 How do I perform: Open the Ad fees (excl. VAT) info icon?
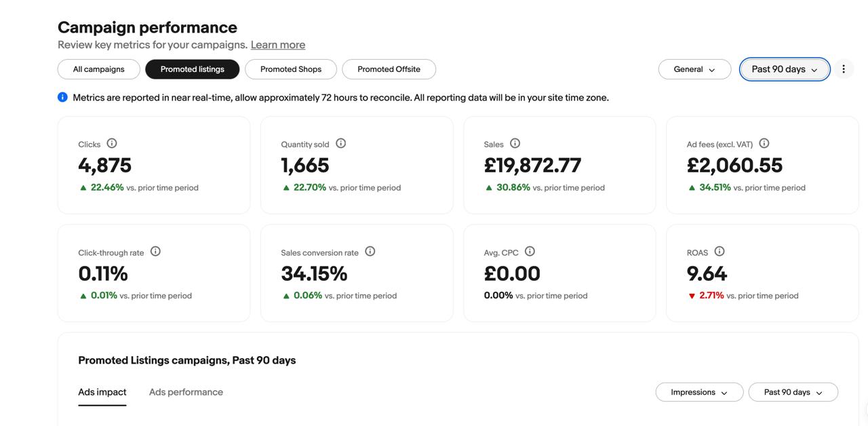pos(764,143)
